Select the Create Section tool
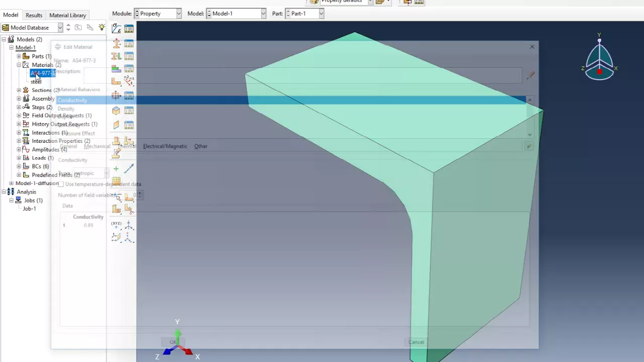This screenshot has width=644, height=362. click(116, 43)
